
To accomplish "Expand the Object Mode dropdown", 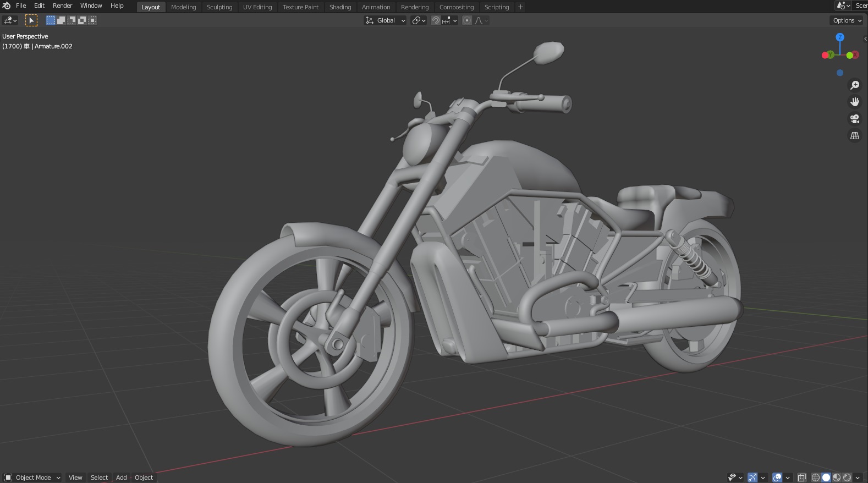I will (x=32, y=477).
